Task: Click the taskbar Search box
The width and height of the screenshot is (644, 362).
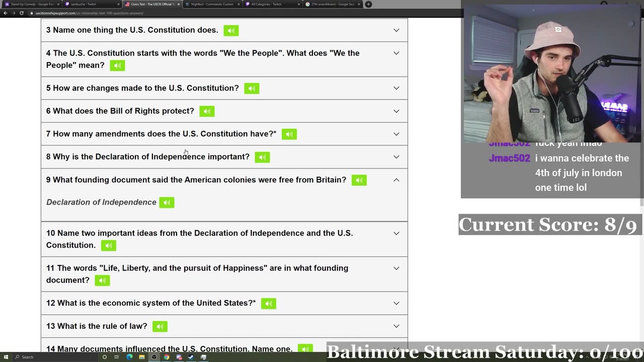Action: 55,357
